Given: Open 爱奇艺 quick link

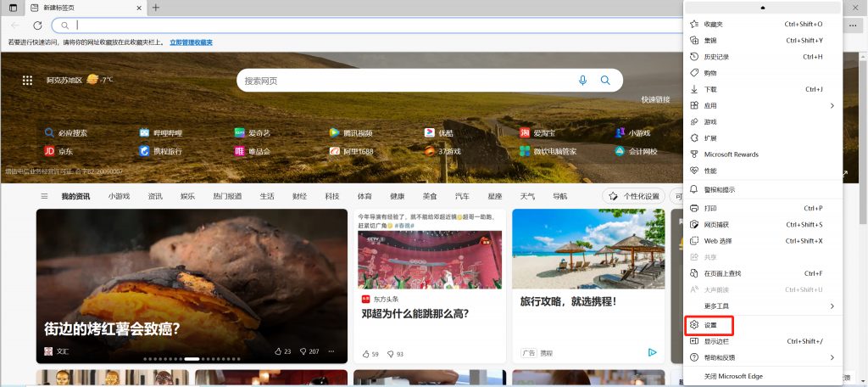Looking at the screenshot, I should (253, 133).
